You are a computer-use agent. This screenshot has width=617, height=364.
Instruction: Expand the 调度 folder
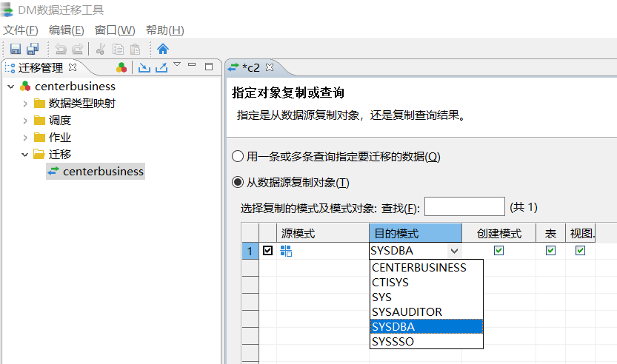(25, 121)
